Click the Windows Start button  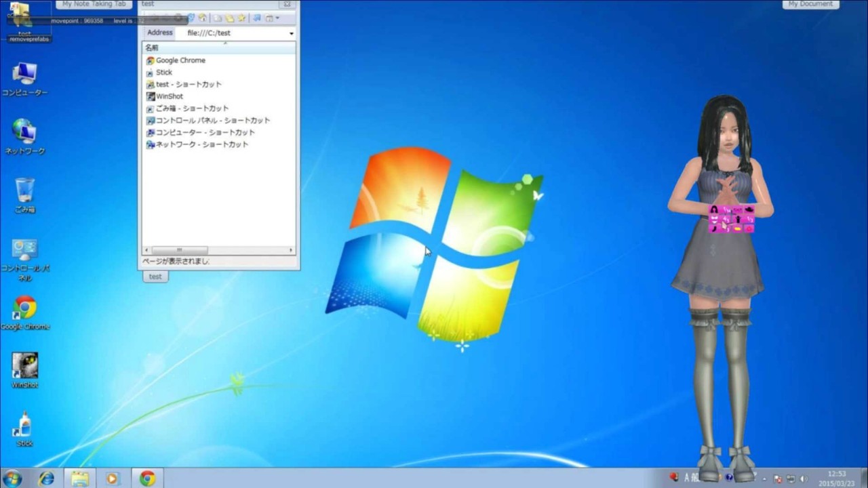(12, 478)
